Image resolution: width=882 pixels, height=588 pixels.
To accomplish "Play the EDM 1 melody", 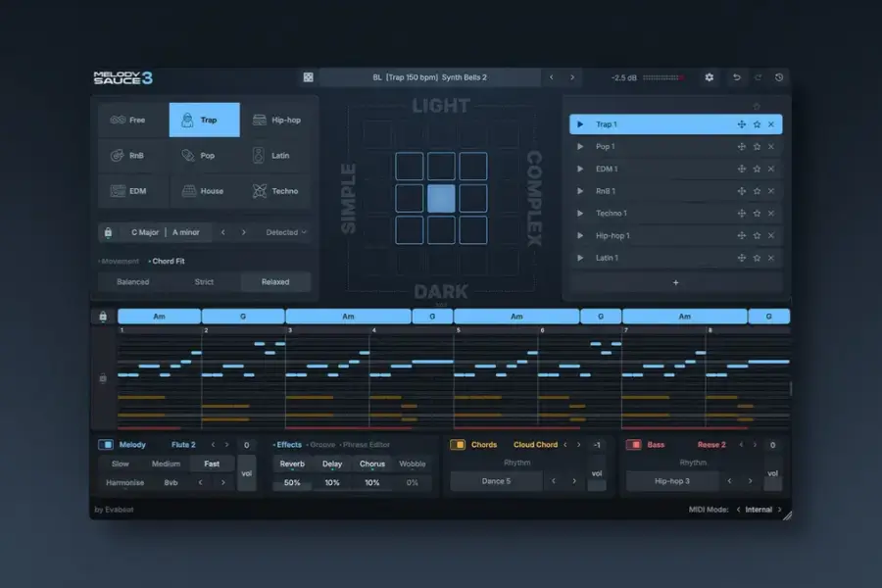I will 580,169.
